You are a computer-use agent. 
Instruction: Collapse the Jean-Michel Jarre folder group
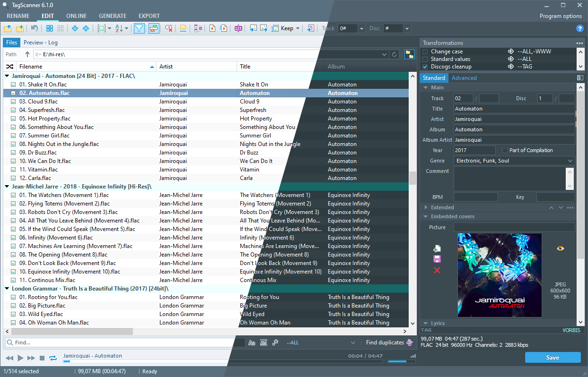click(7, 187)
